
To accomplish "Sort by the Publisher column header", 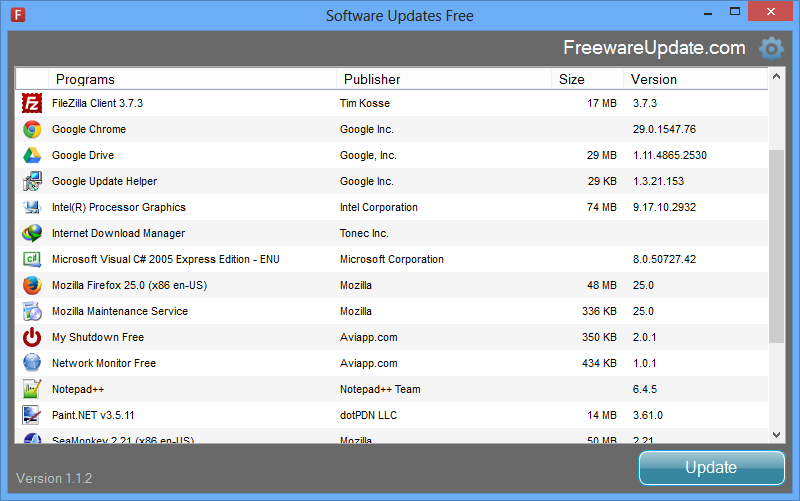I will (443, 79).
